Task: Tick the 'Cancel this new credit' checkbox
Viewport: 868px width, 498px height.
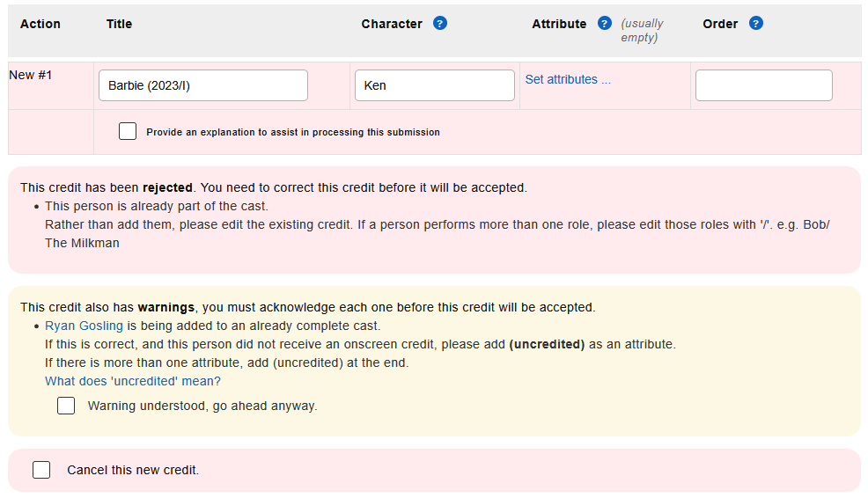Action: (x=41, y=470)
